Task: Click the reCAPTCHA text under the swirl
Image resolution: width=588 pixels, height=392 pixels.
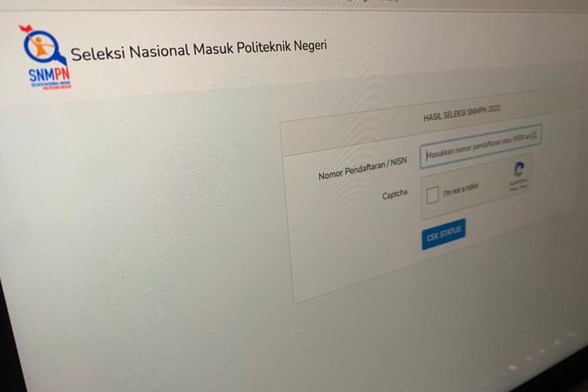Action: coord(518,182)
